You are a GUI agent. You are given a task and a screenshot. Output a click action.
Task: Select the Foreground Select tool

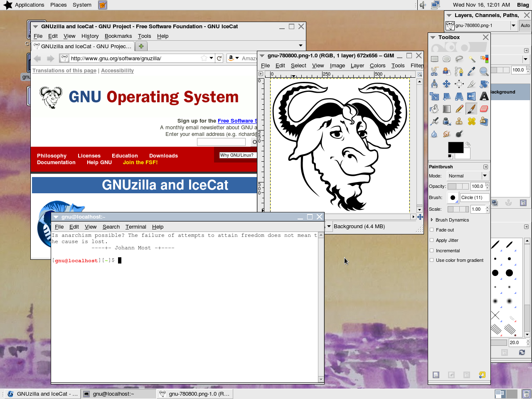(446, 71)
